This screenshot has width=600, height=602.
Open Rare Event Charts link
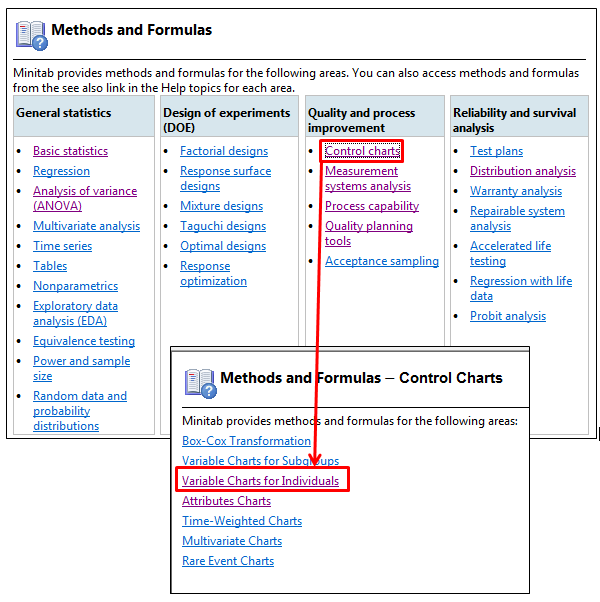(228, 561)
